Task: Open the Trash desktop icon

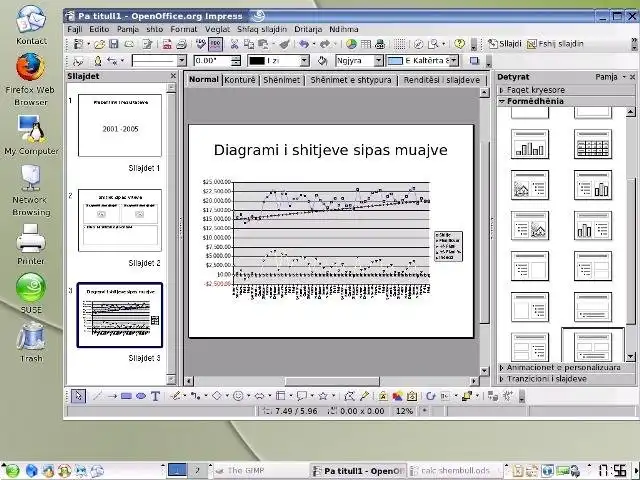Action: (x=30, y=337)
